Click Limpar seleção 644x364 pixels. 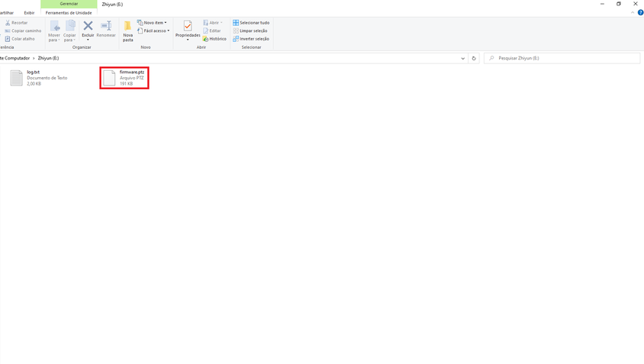[250, 31]
